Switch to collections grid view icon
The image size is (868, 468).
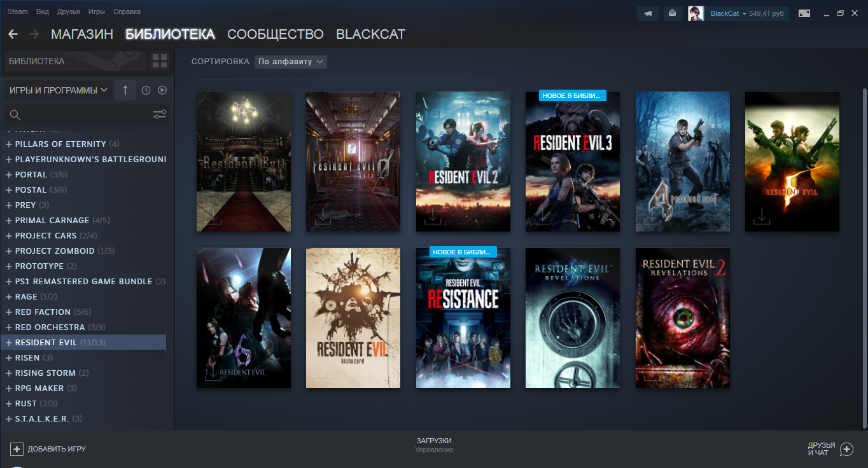(x=160, y=61)
